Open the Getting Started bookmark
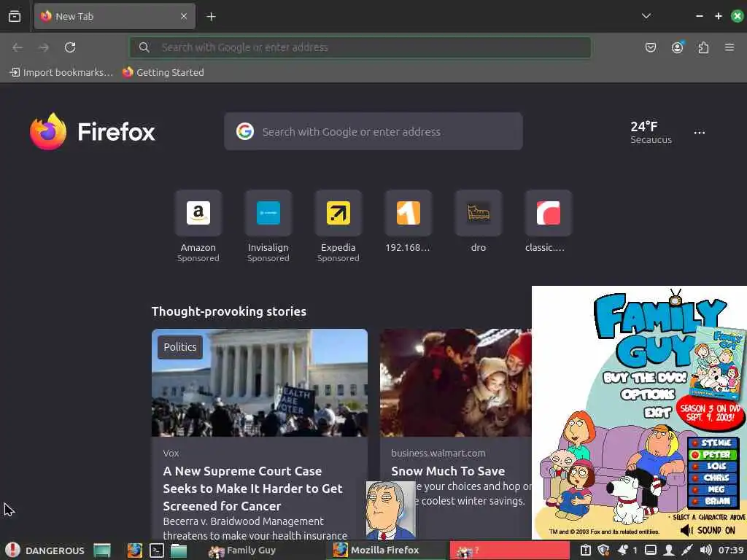747x560 pixels. pyautogui.click(x=163, y=72)
